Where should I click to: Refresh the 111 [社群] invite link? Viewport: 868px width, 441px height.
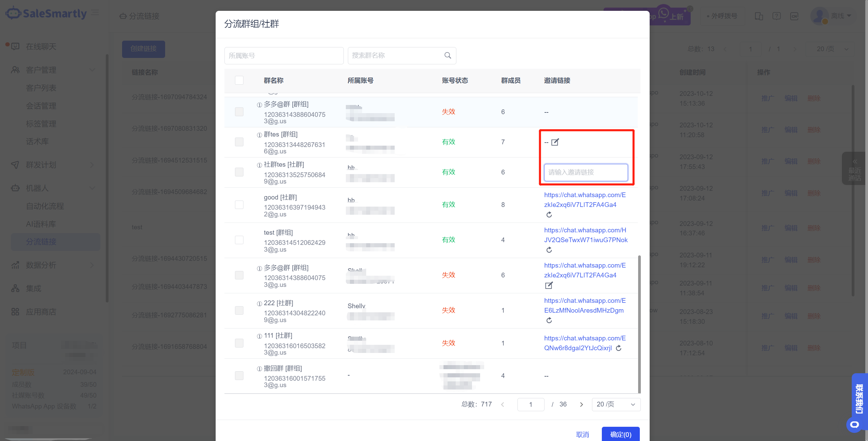pyautogui.click(x=618, y=348)
